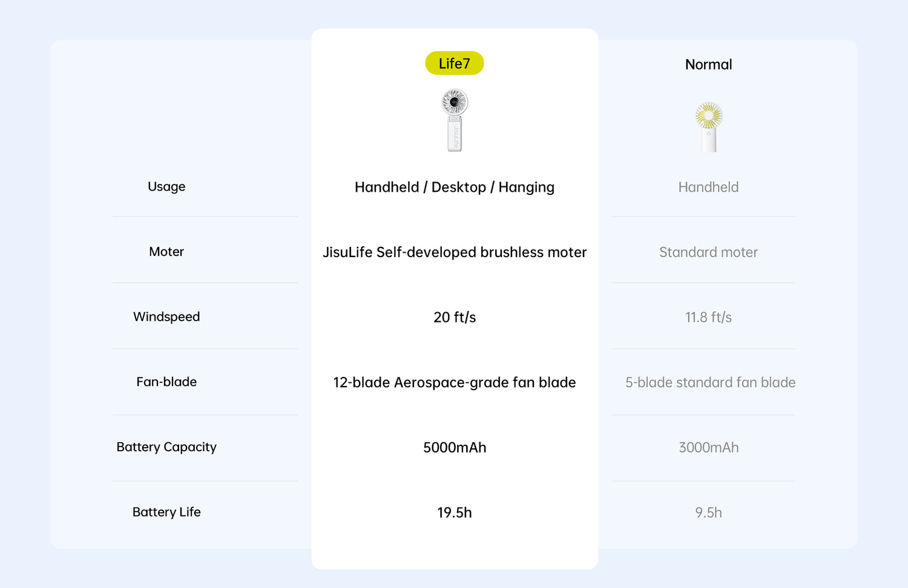Click 12-blade Aerospace-grade fan blade text
908x588 pixels.
(455, 383)
